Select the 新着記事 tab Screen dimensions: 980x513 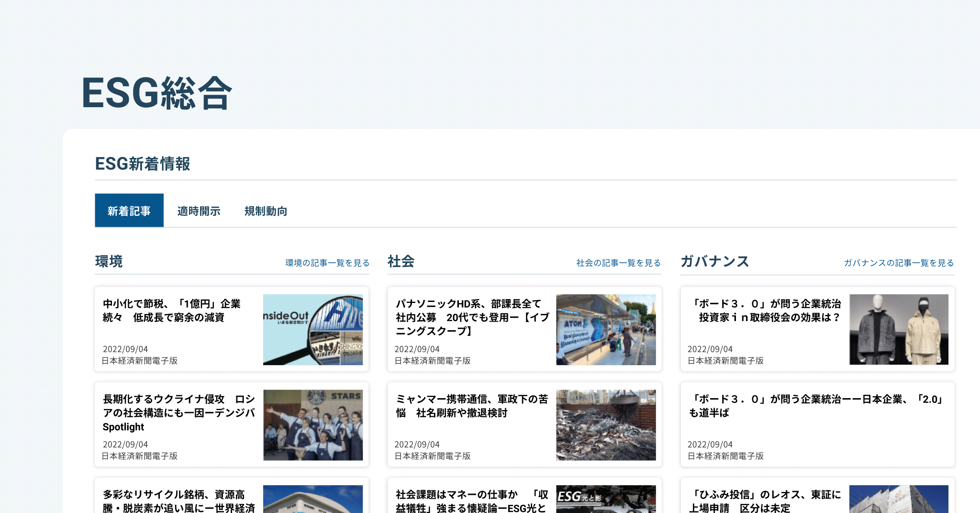coord(129,211)
